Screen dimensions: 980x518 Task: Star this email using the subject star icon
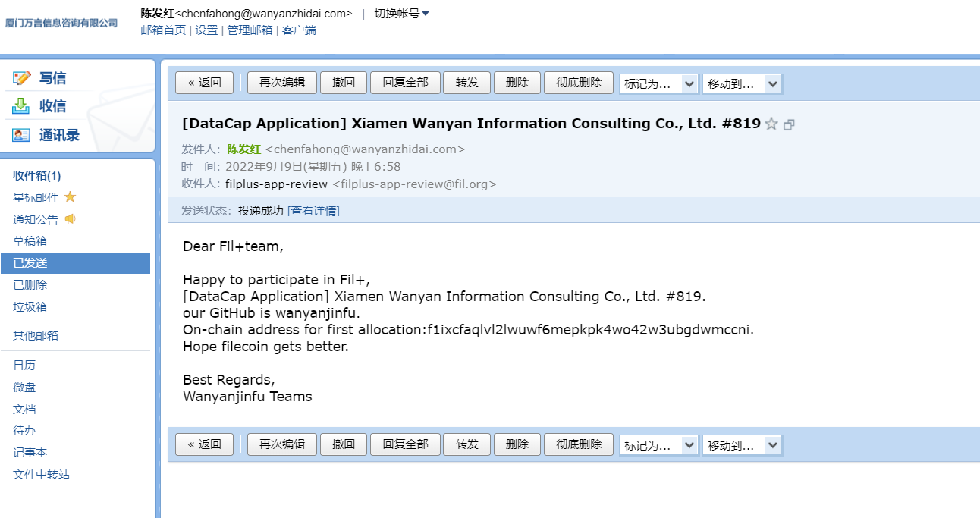773,124
